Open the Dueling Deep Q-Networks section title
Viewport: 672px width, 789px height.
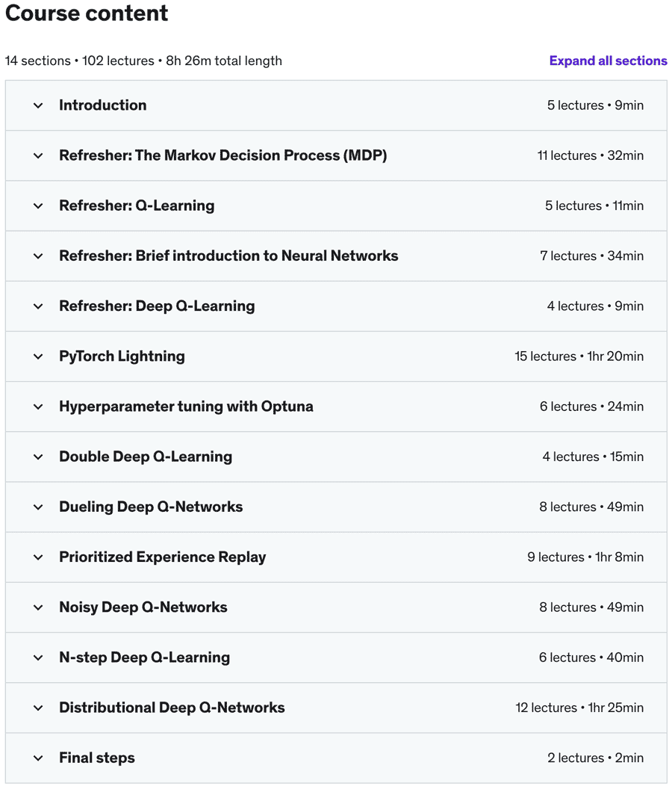click(x=151, y=507)
